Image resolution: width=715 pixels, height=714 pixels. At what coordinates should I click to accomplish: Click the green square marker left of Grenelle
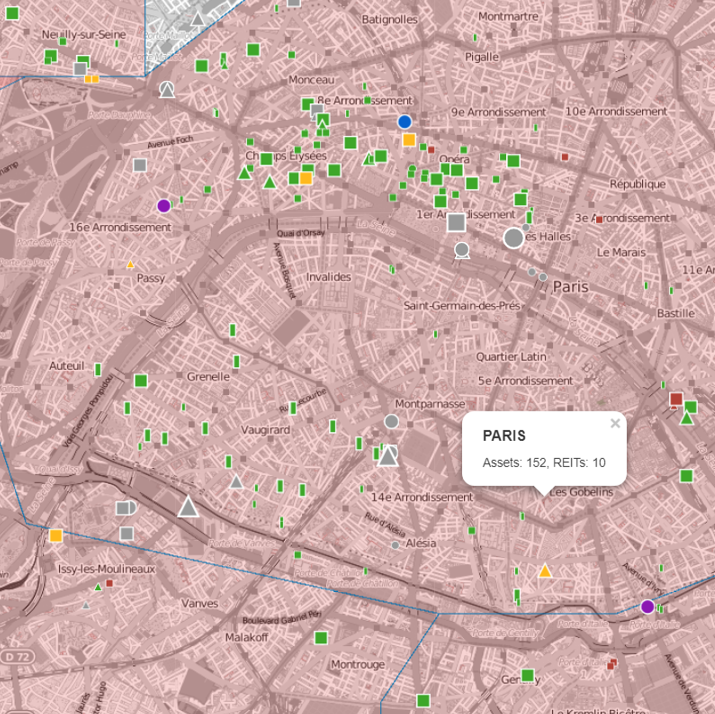click(141, 380)
